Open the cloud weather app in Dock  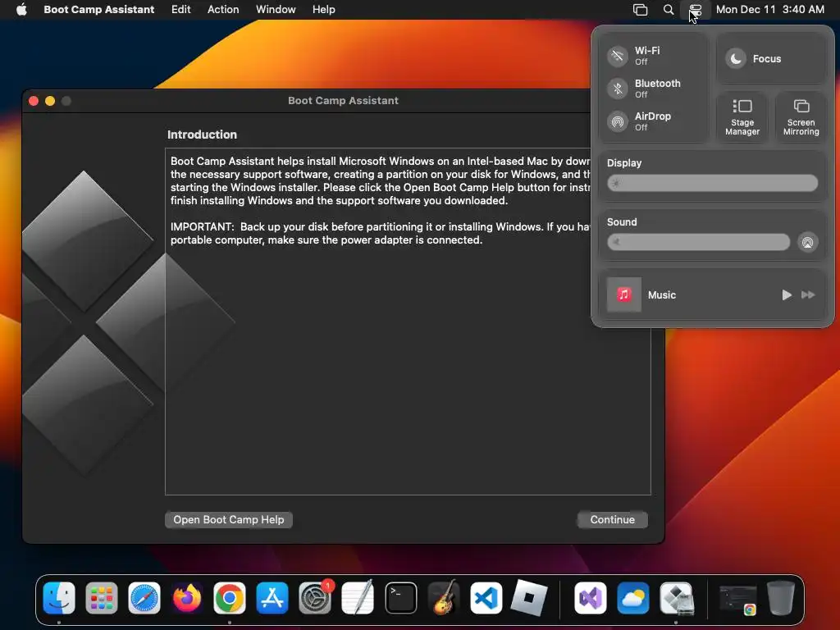tap(632, 598)
